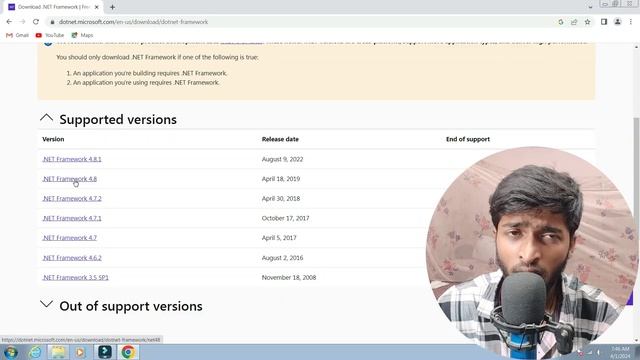Open .NET Framework 4.8 link

(x=70, y=179)
